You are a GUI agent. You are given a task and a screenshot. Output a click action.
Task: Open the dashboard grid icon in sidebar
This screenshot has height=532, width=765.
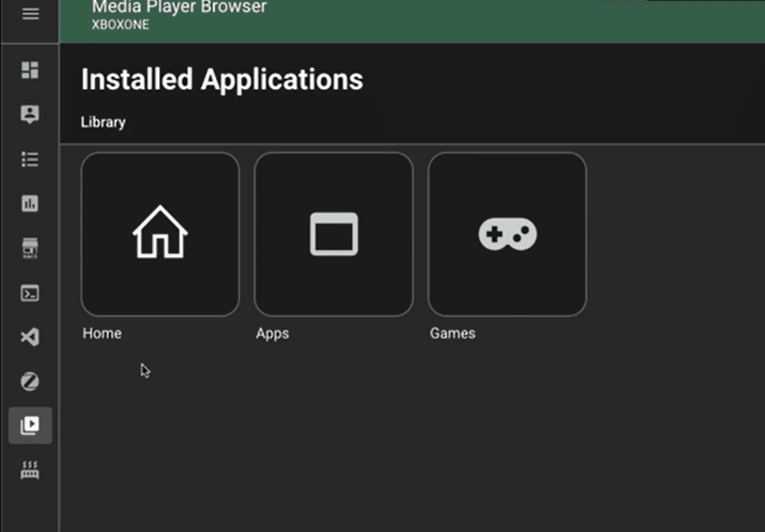30,69
